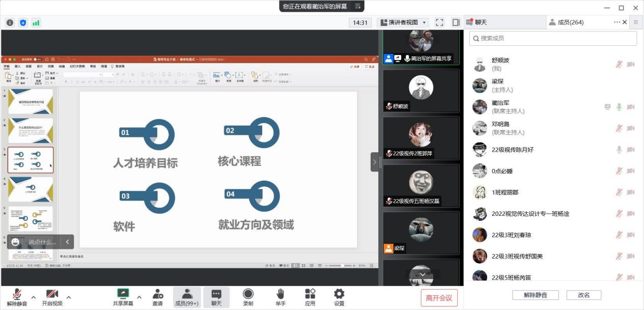This screenshot has width=644, height=310.
Task: Click the emoji icon beside 说点什么
Action: tap(16, 242)
